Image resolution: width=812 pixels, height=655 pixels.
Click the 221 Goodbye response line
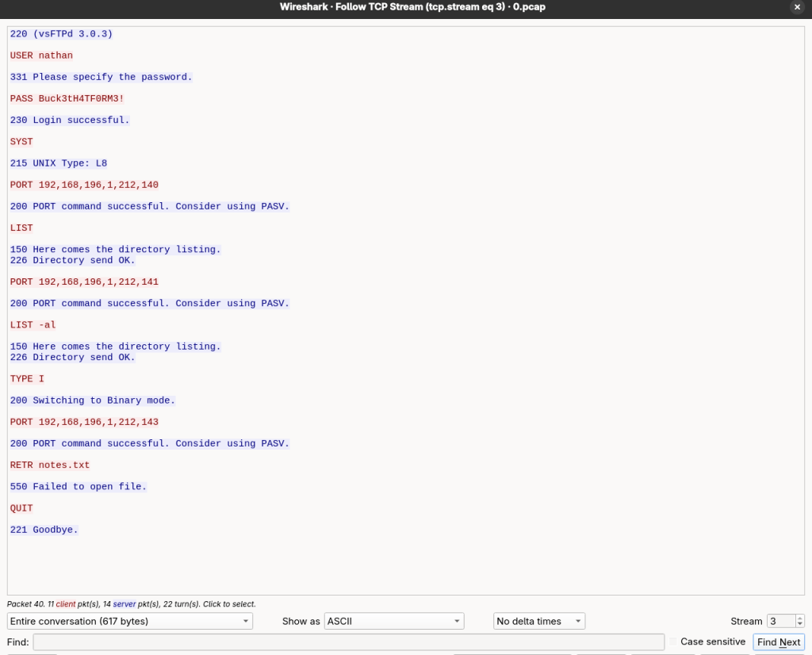(44, 529)
